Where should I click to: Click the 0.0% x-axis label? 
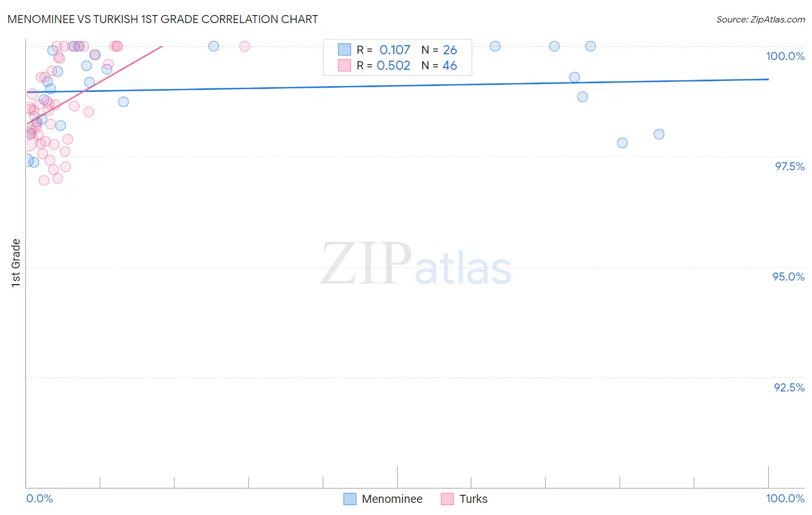(x=39, y=498)
